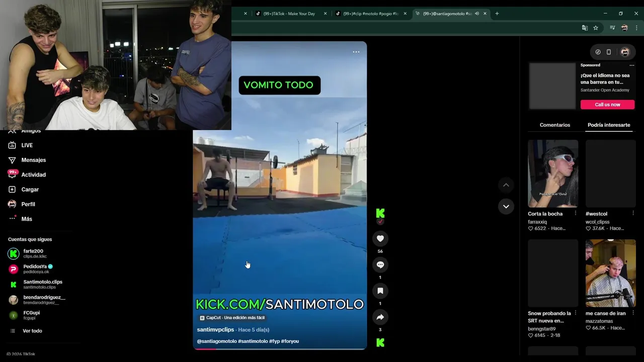Open uploader's Kick avatar above like button
This screenshot has width=644, height=362.
point(380,213)
